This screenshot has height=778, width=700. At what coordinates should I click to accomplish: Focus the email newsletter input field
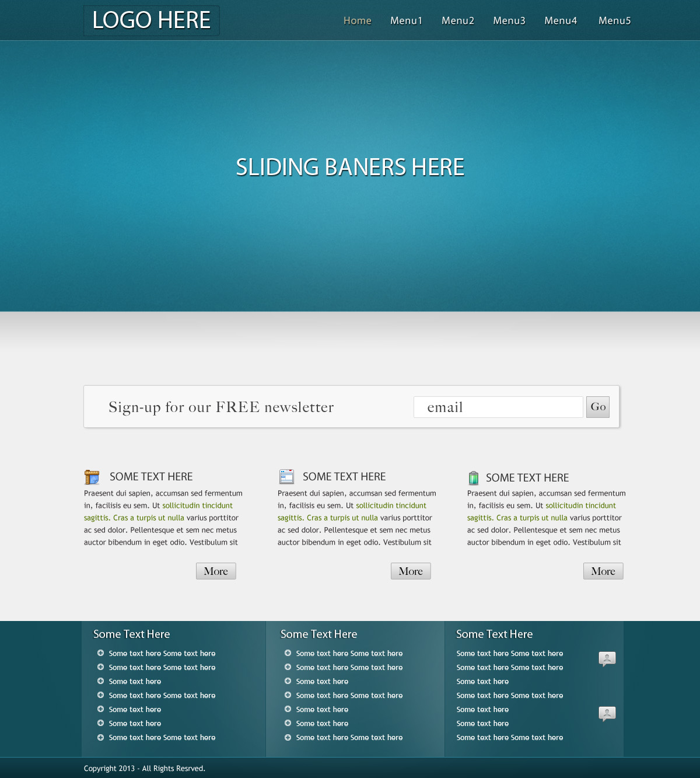point(498,407)
